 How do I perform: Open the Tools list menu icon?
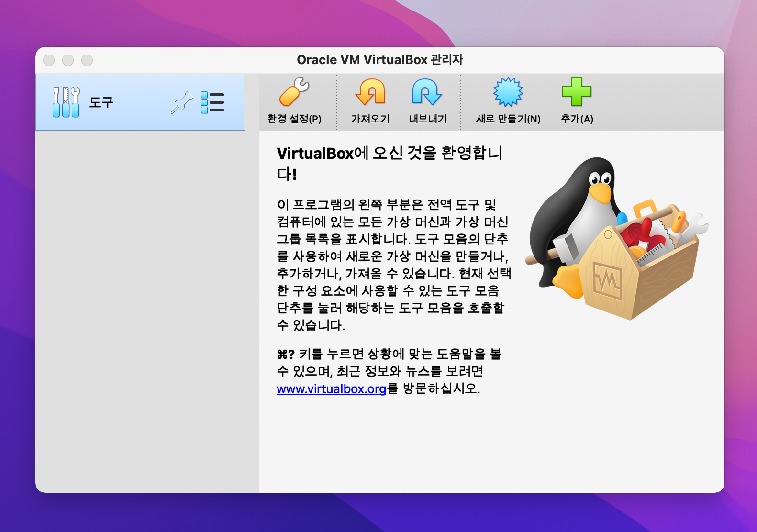point(212,102)
